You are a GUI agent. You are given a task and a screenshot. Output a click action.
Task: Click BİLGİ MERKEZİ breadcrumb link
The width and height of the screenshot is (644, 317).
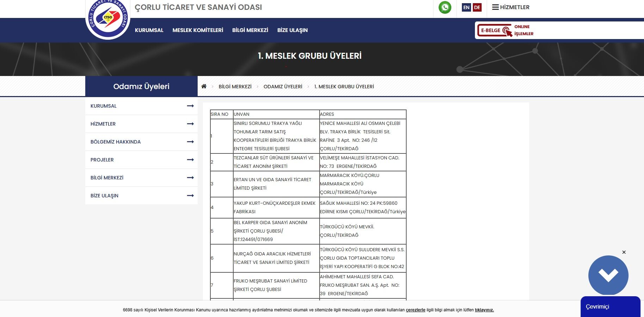pyautogui.click(x=235, y=87)
